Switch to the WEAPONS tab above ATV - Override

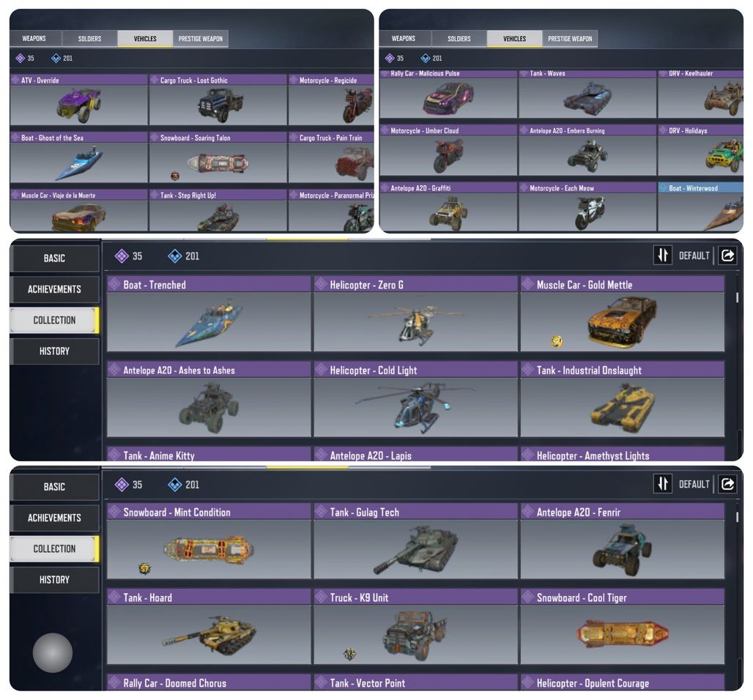pos(34,38)
